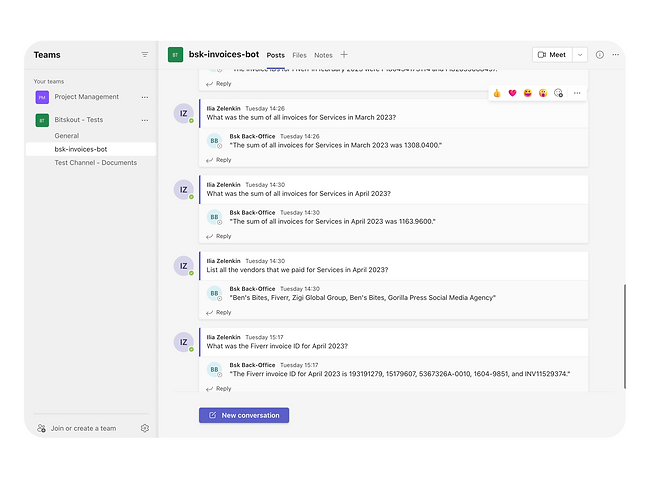
Task: Click BB avatar on vendors list reply
Action: click(214, 293)
